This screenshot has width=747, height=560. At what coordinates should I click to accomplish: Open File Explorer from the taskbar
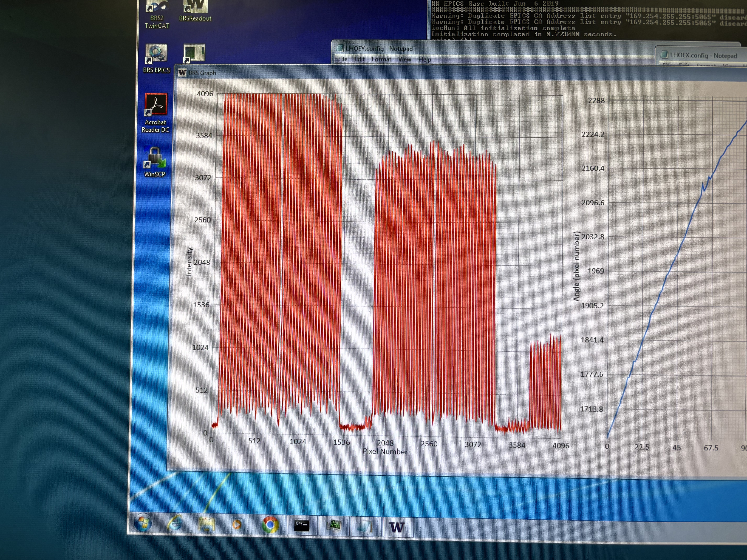click(x=207, y=524)
